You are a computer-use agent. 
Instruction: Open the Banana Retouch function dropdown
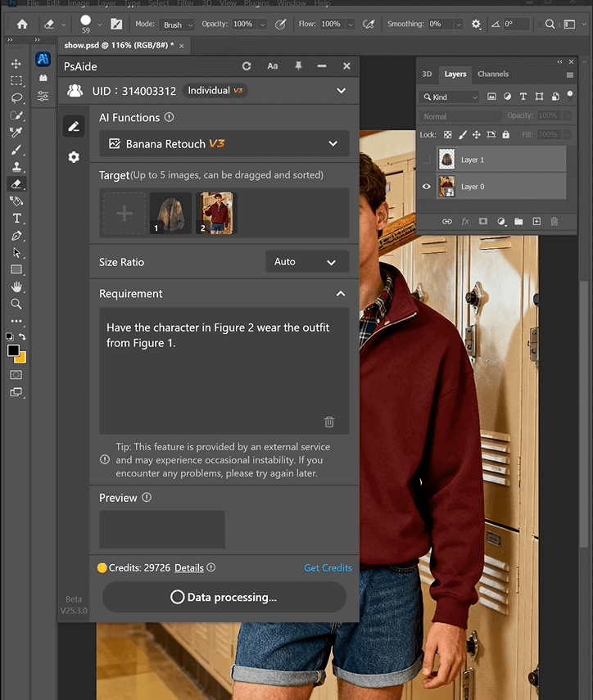pos(224,144)
